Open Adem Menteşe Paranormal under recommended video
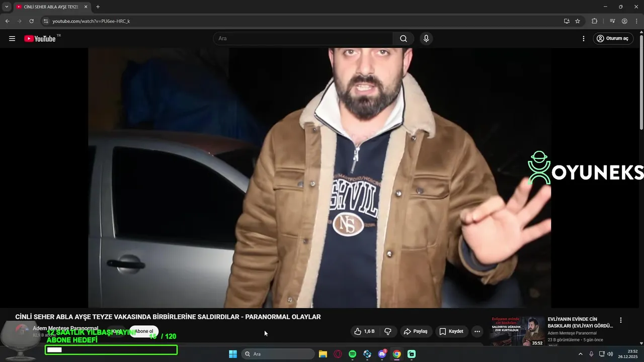 coord(572,333)
